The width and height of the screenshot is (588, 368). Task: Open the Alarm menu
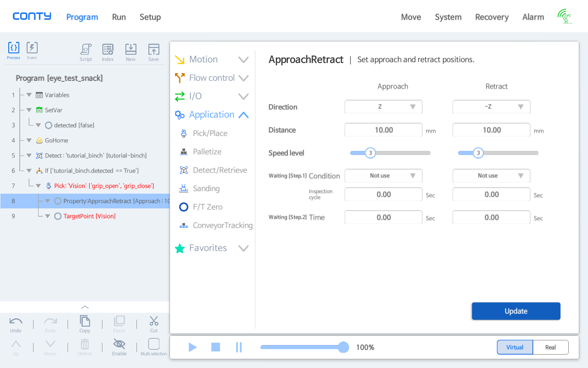(x=533, y=17)
